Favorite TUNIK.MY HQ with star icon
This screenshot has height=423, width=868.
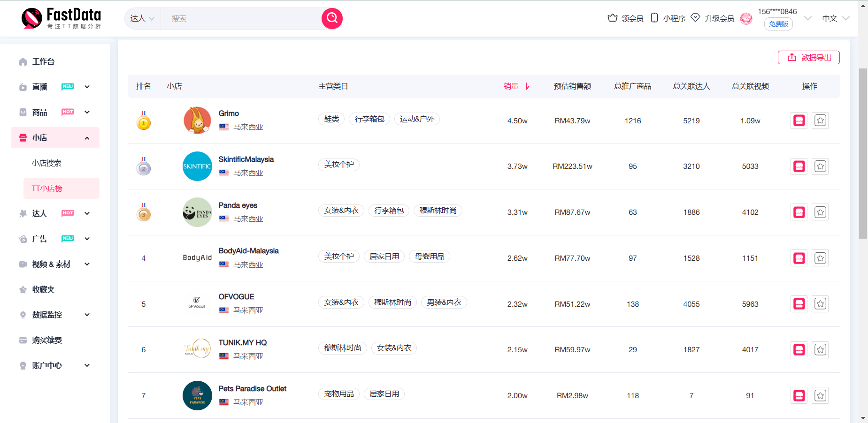(820, 350)
